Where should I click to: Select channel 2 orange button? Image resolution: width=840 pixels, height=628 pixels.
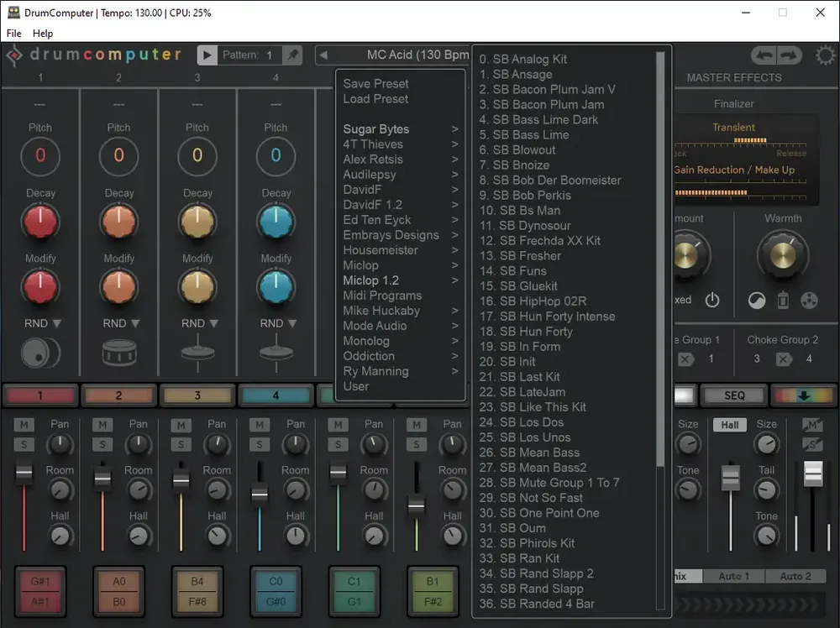click(119, 395)
